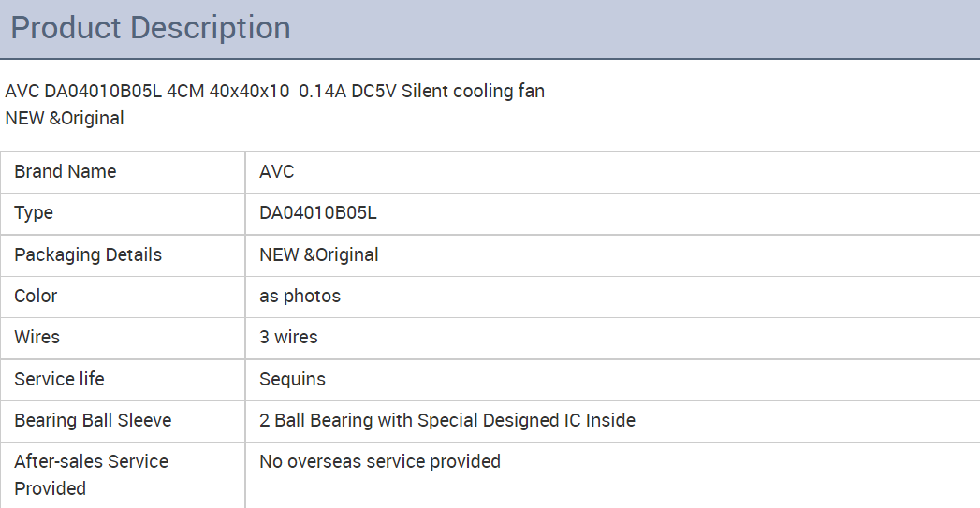Select the After-sales Service Provided label

tap(91, 475)
